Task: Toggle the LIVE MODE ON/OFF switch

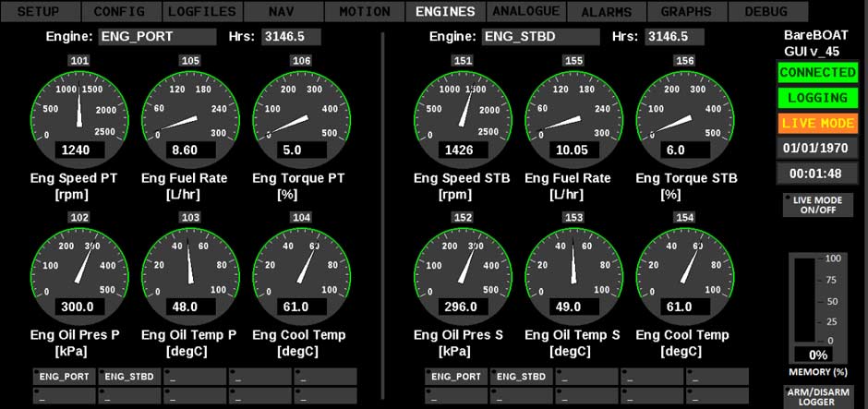Action: [817, 205]
